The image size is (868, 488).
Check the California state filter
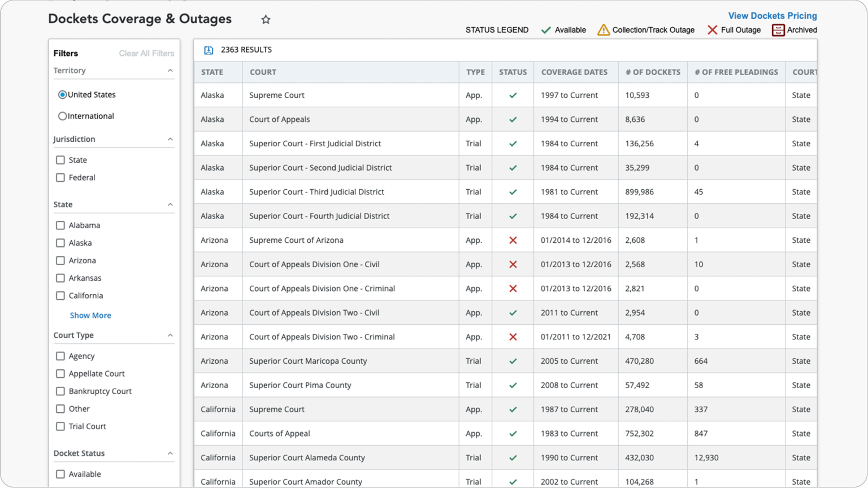coord(60,295)
